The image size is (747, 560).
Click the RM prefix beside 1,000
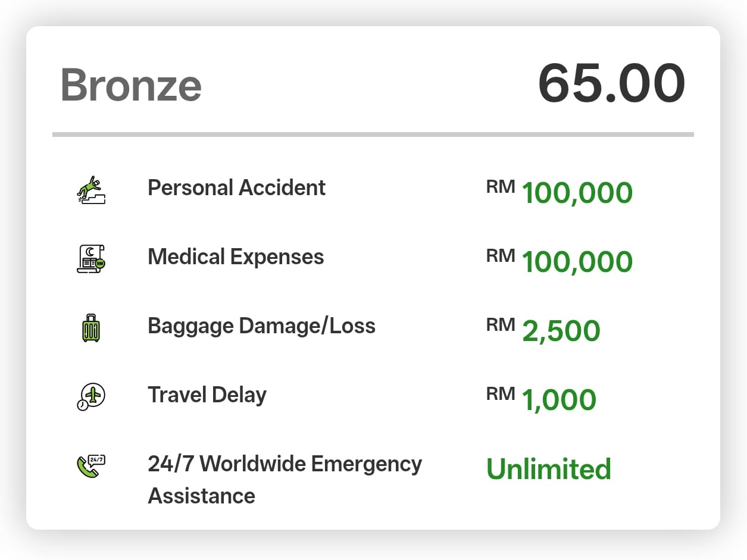[x=501, y=394]
